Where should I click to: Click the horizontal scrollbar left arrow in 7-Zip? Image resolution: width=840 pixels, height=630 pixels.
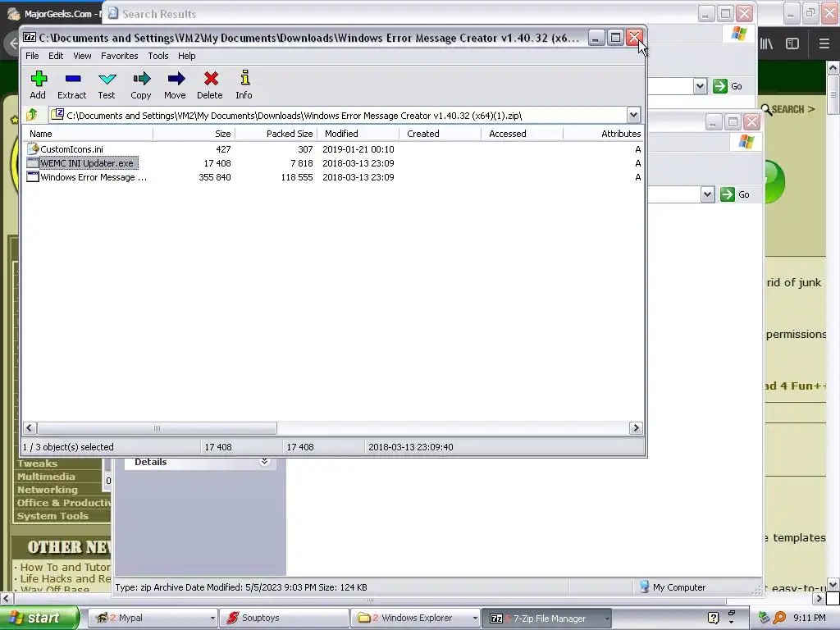tap(30, 427)
